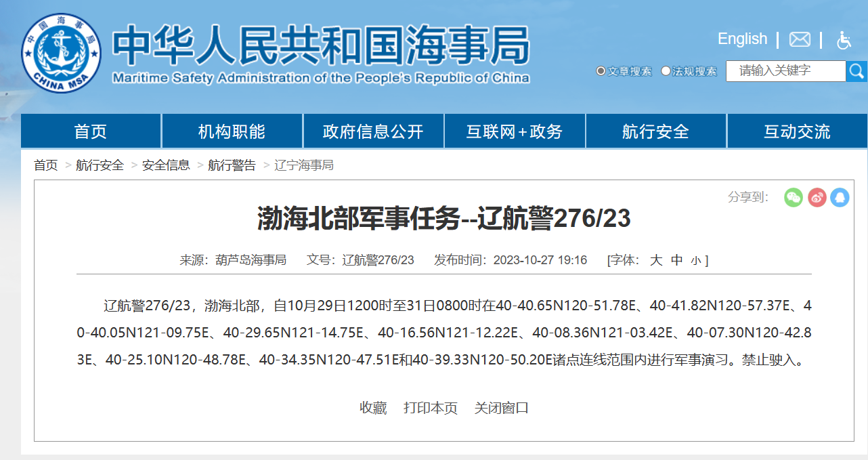Click the magnifying glass search button
868x460 pixels.
[856, 71]
